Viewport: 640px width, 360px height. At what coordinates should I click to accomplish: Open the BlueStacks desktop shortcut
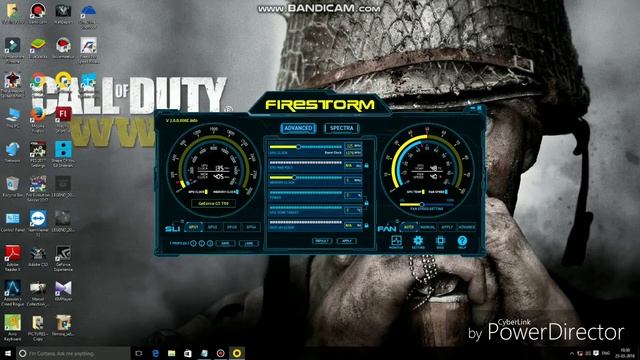tap(38, 48)
